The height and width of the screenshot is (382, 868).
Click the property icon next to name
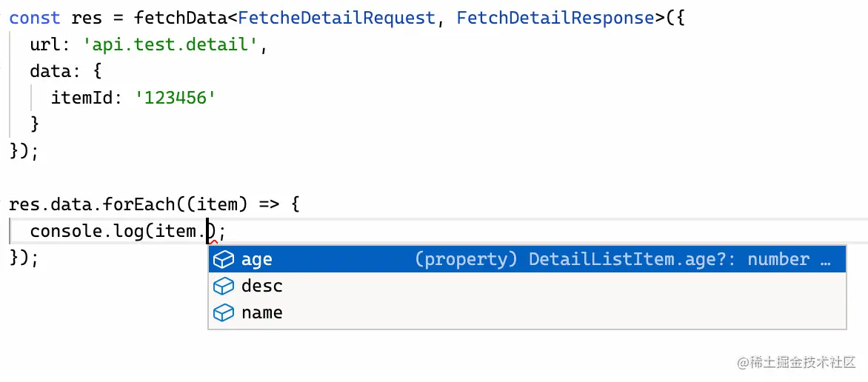pos(223,312)
